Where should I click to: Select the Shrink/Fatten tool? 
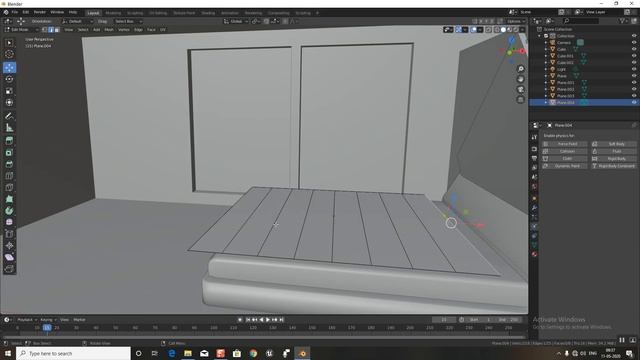click(9, 245)
